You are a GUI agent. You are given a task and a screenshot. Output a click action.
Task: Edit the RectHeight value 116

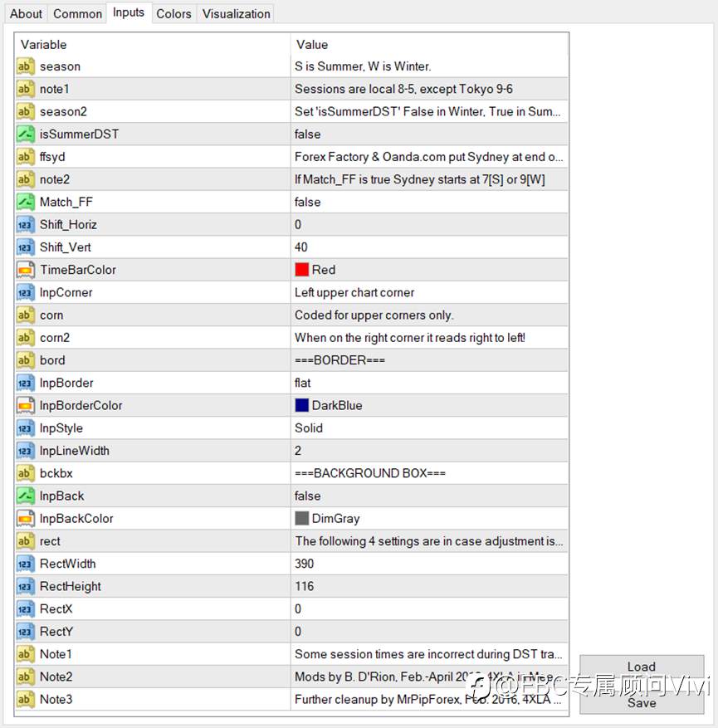pos(429,586)
